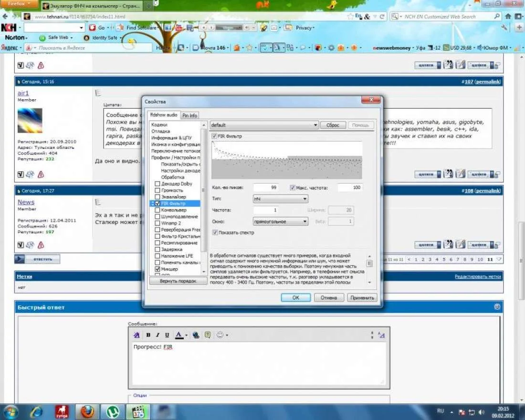Select the Отладка list item
Image resolution: width=525 pixels, height=420 pixels.
(x=160, y=131)
